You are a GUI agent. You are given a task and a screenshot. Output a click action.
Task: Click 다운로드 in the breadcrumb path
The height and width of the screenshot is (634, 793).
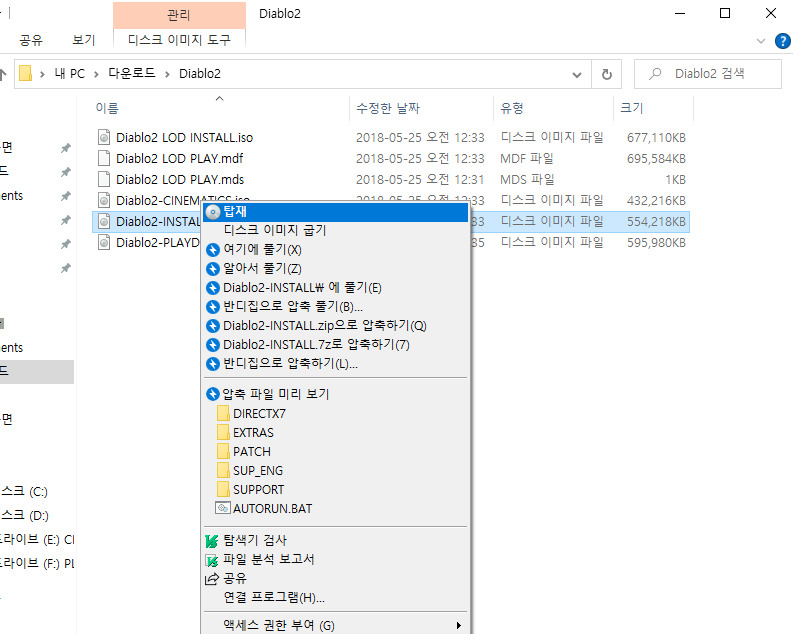pyautogui.click(x=132, y=74)
